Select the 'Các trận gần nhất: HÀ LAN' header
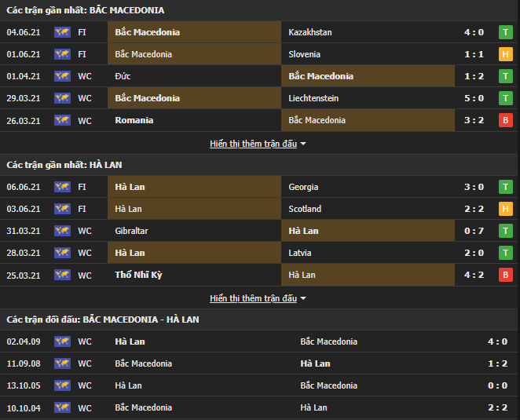520x420 pixels. pos(64,165)
